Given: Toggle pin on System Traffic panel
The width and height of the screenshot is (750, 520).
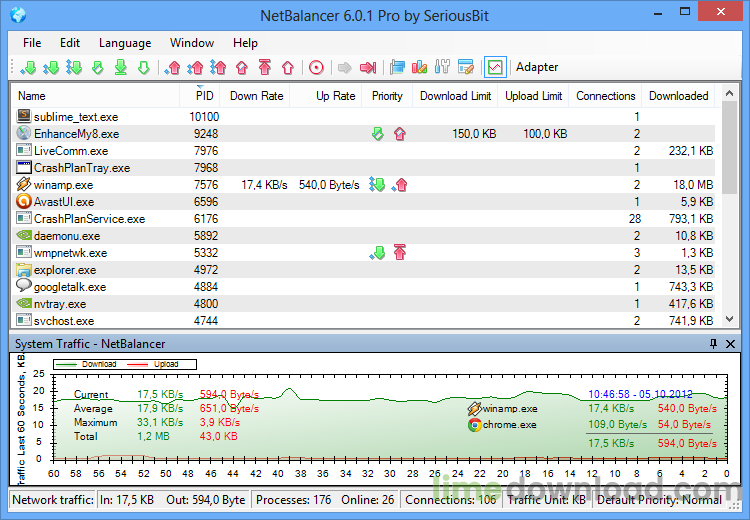Looking at the screenshot, I should click(x=713, y=344).
